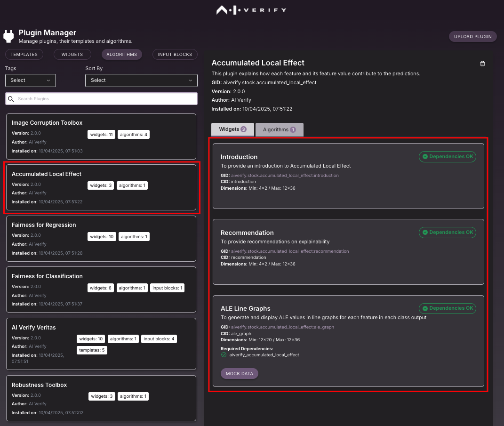Click 'Required Dependencies:' label

(x=247, y=349)
